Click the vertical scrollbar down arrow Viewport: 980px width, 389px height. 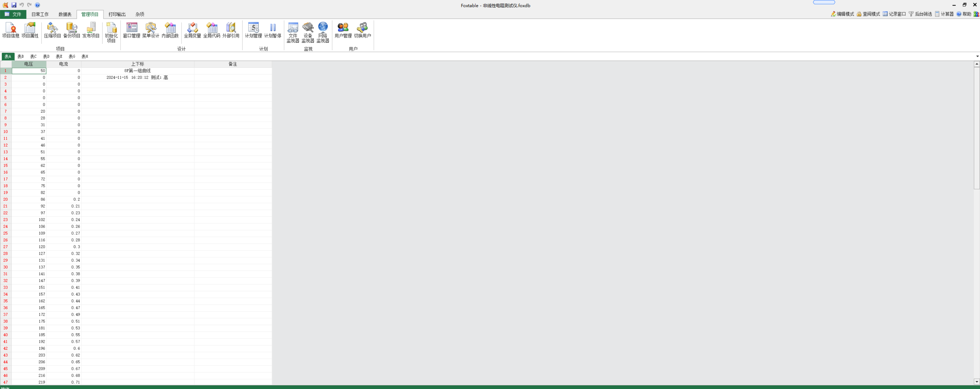click(x=976, y=381)
